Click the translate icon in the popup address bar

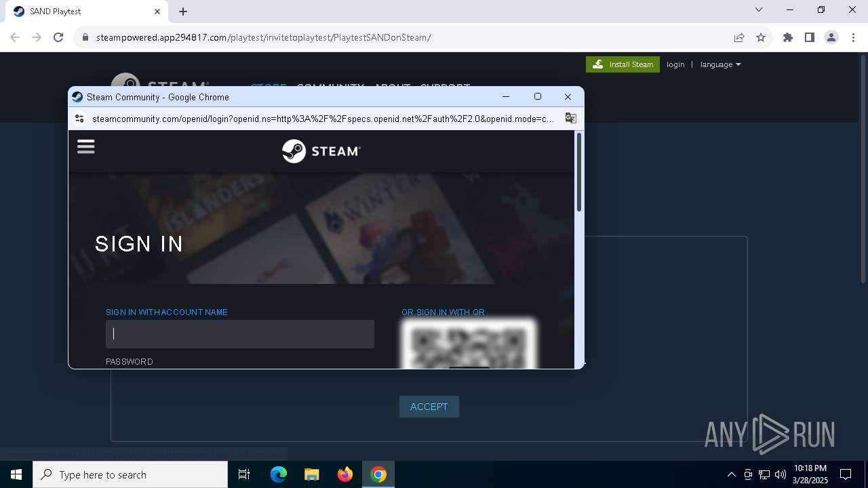click(570, 119)
